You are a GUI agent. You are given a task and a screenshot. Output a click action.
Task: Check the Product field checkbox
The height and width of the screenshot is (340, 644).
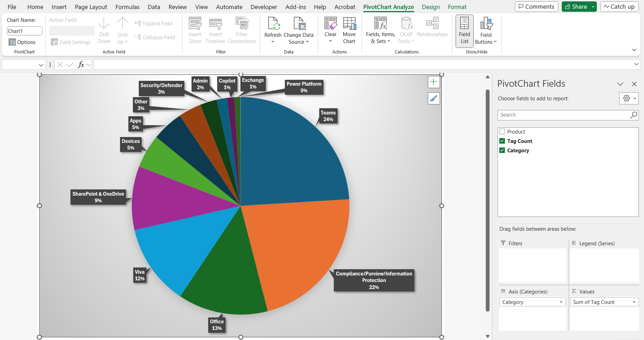[502, 132]
